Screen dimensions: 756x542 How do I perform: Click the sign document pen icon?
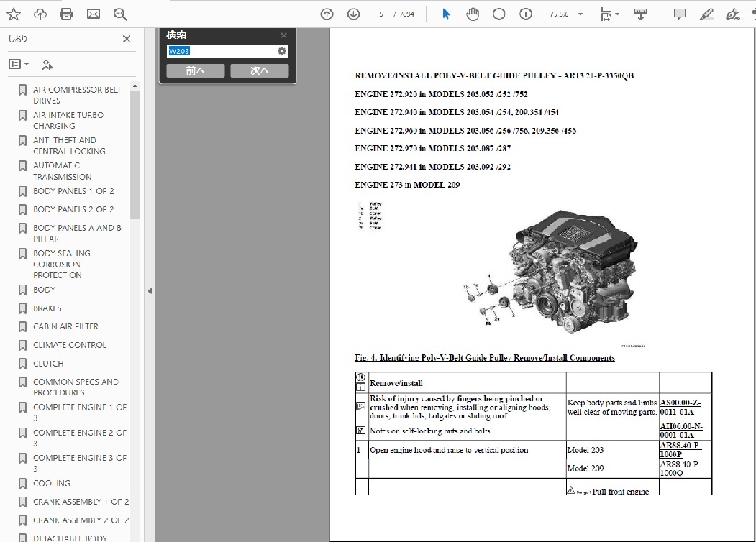[733, 14]
